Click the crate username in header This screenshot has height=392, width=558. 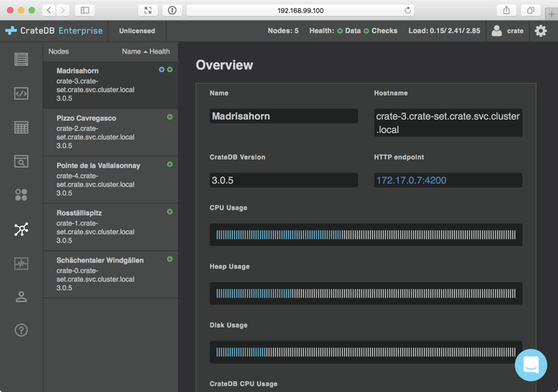[x=515, y=31]
